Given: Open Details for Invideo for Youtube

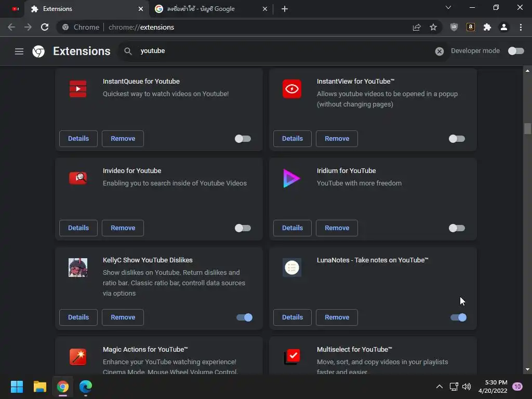Looking at the screenshot, I should point(78,228).
